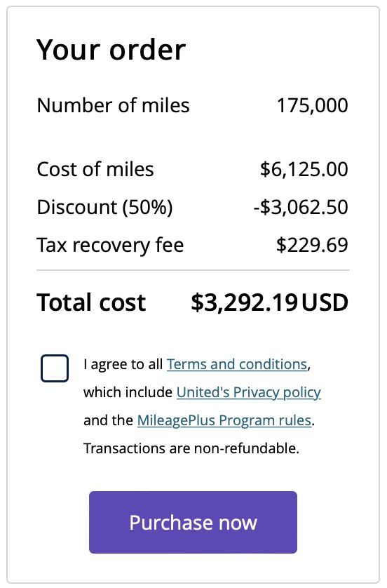Click the 'which include' text before Privacy link
Viewport: 387px width, 588px height.
128,392
